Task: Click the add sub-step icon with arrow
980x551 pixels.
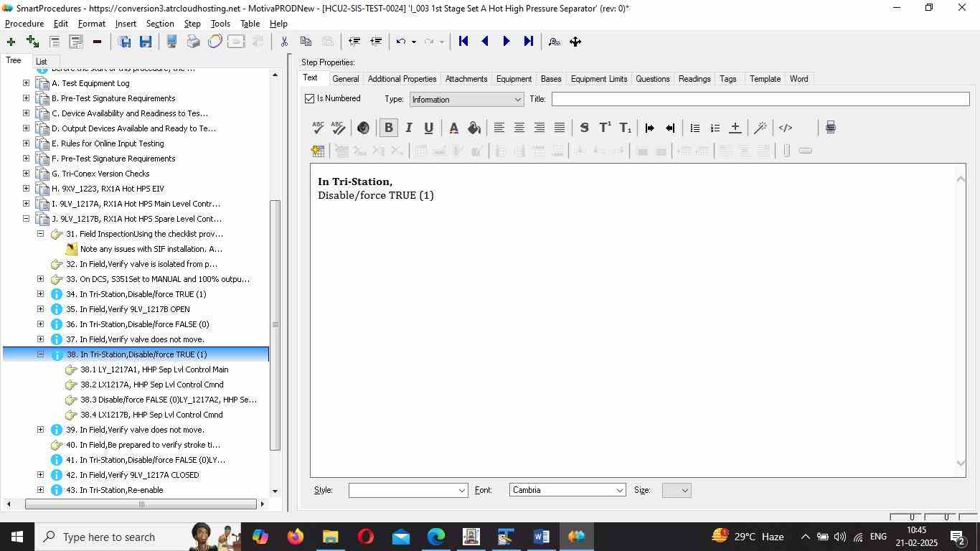Action: pyautogui.click(x=32, y=42)
